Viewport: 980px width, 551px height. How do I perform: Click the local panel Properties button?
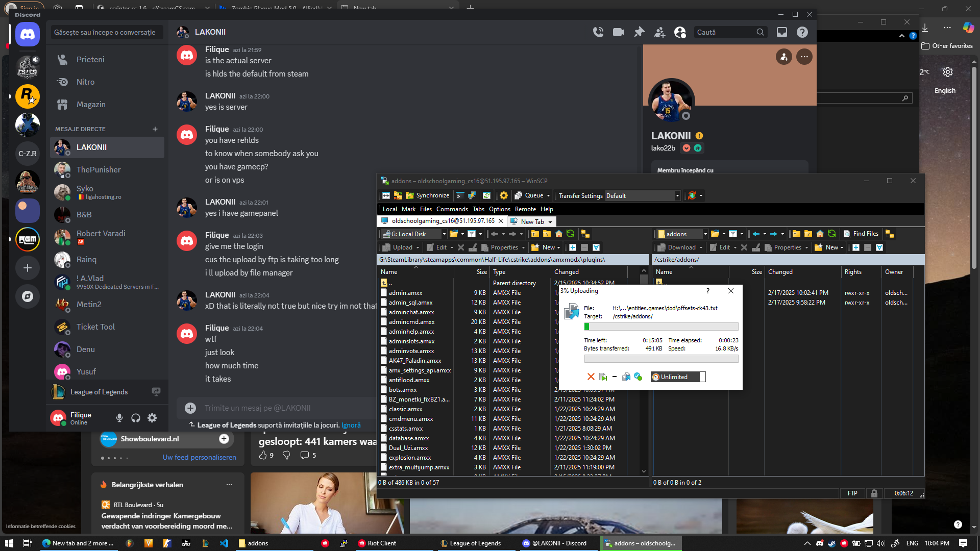[x=500, y=247]
